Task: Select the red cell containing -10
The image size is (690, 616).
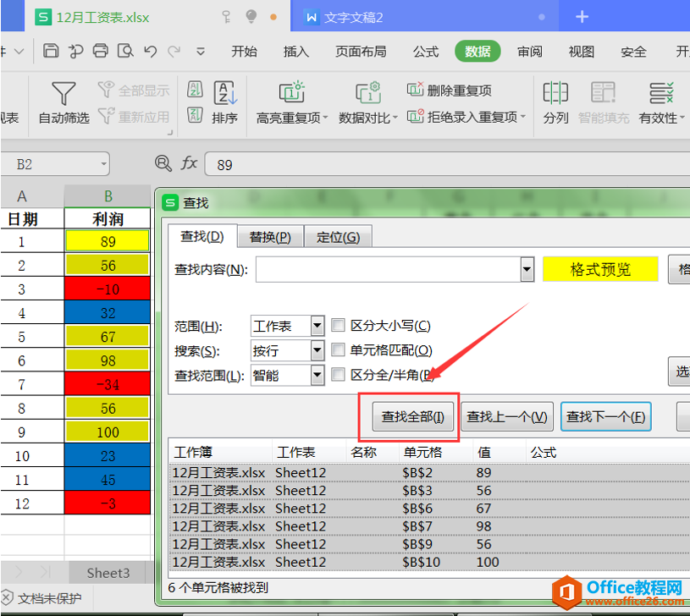Action: (108, 289)
